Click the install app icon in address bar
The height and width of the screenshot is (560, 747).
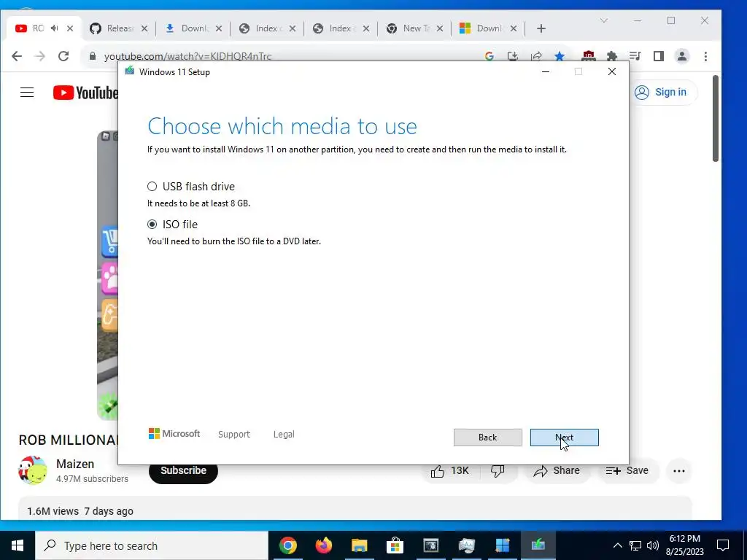(x=513, y=56)
